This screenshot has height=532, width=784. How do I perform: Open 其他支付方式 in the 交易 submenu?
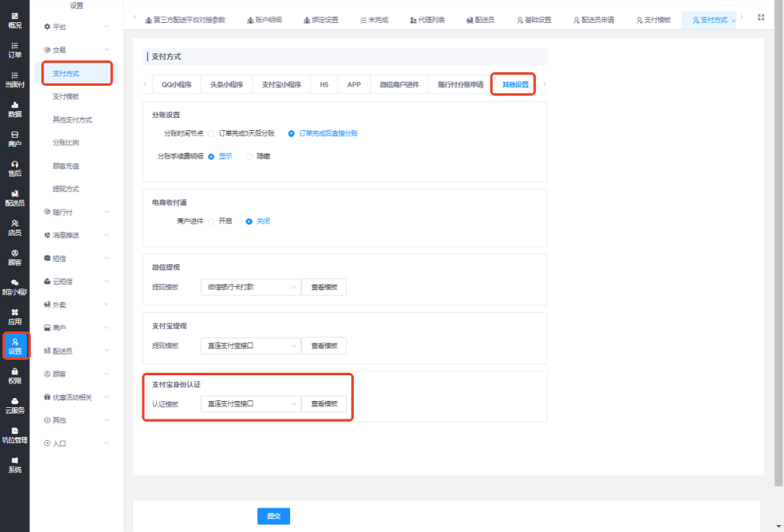73,119
